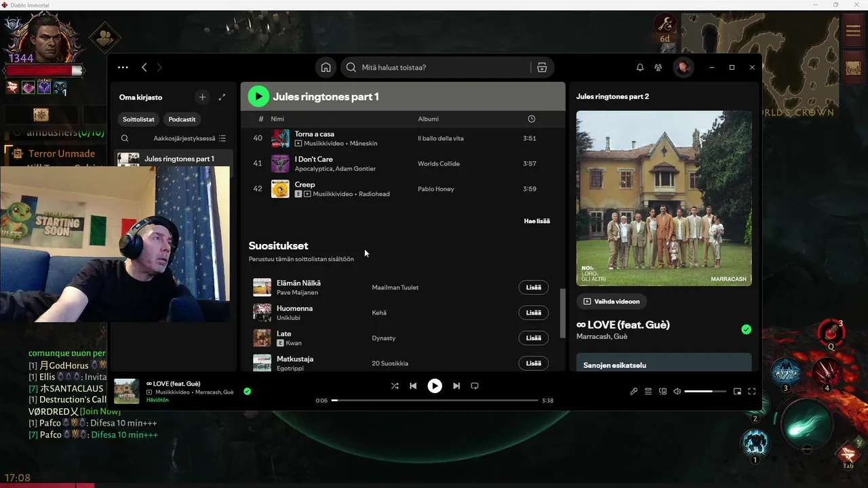The image size is (868, 488).
Task: Seek on the song progress bar
Action: coord(435,401)
